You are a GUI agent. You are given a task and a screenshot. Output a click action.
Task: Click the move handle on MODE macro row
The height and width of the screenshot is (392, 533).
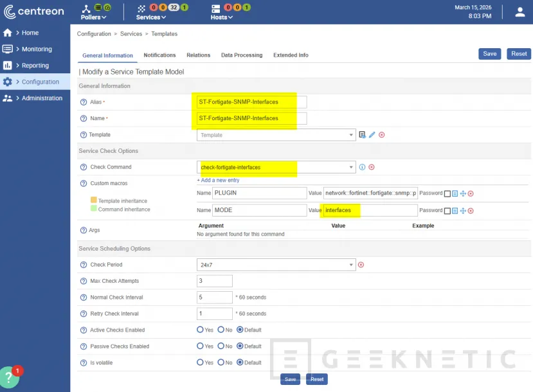click(462, 211)
